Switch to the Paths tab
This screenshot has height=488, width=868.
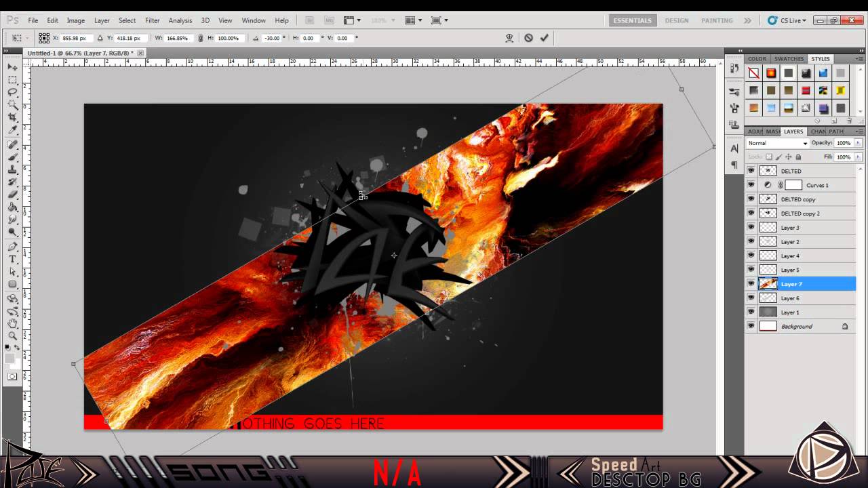coord(836,131)
